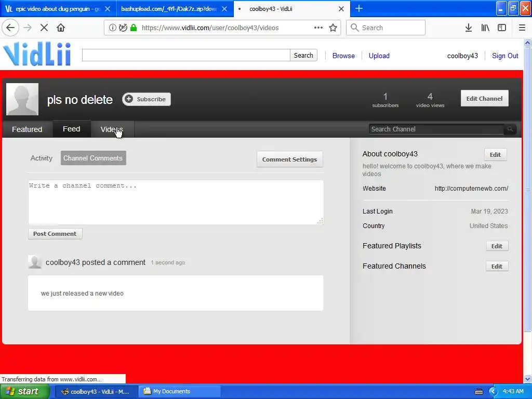Click the browser forward arrow

point(28,28)
